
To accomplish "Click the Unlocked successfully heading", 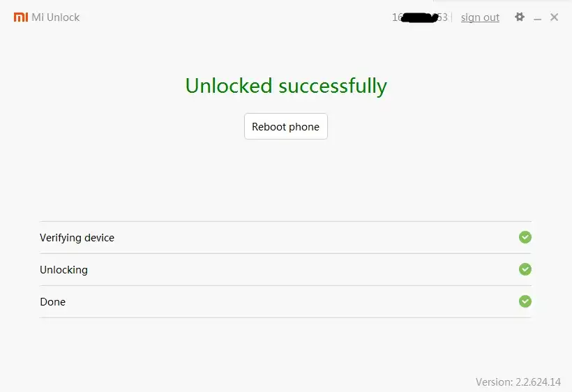I will point(286,86).
